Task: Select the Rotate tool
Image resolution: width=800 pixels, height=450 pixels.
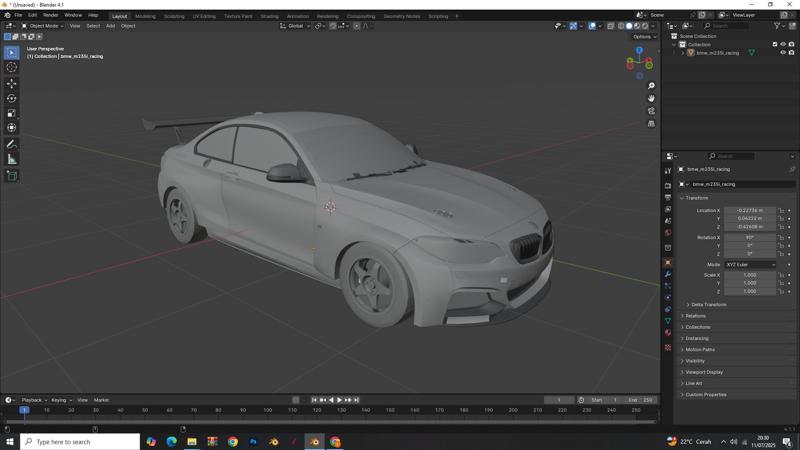Action: click(x=12, y=98)
